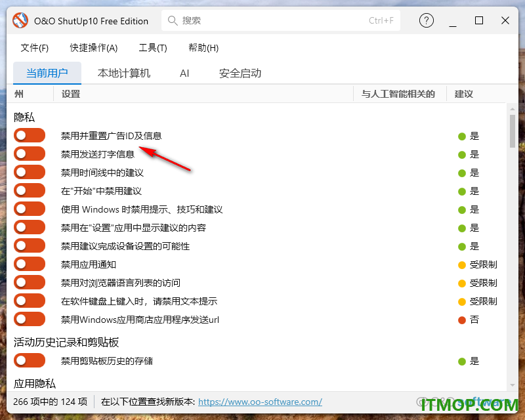Click the 受限制 label for 在软件键盘上键入时
The height and width of the screenshot is (420, 525).
click(x=483, y=301)
